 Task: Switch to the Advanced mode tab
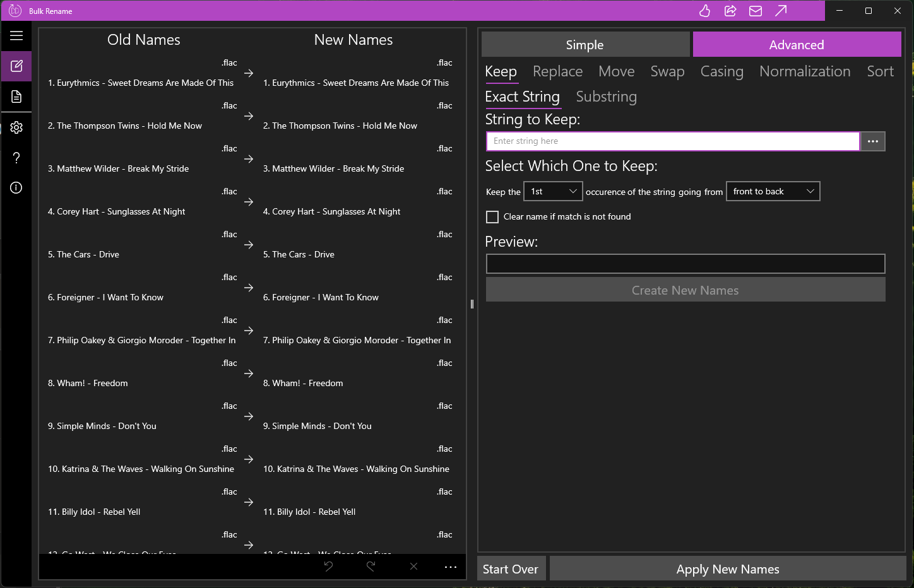pos(797,45)
